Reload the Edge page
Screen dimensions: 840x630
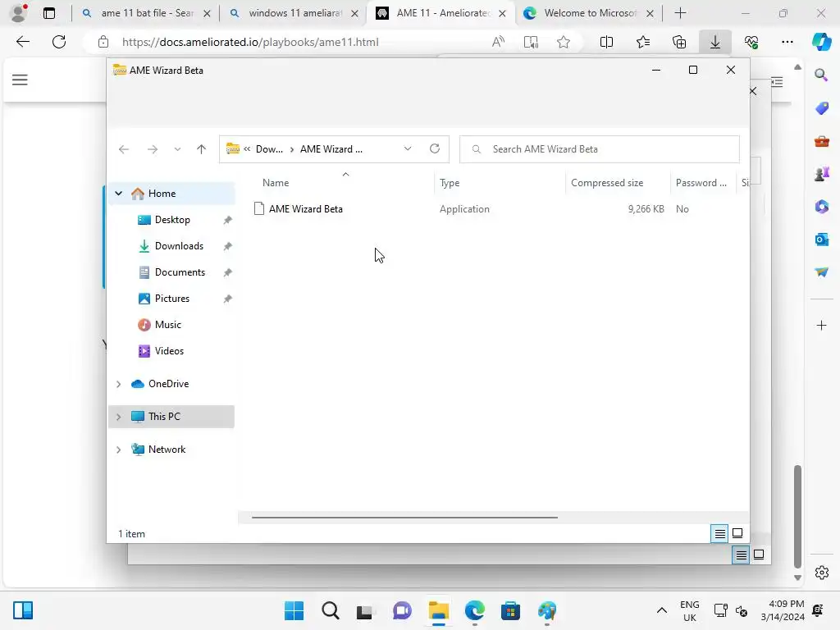pyautogui.click(x=59, y=42)
